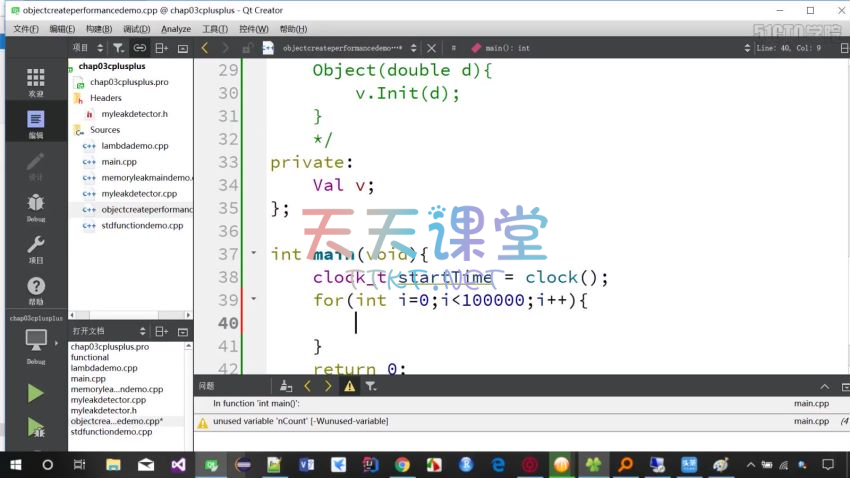Open the Analyze menu
The image size is (850, 478).
[176, 29]
